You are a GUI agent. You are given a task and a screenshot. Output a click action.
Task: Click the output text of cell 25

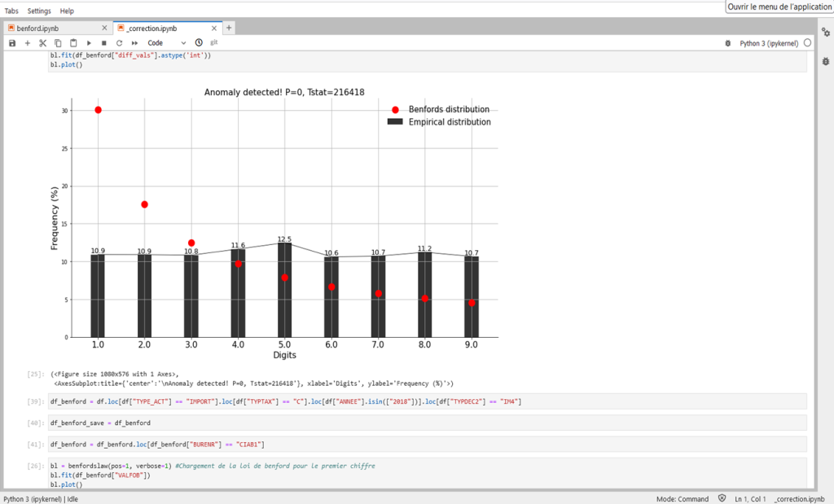click(x=252, y=379)
